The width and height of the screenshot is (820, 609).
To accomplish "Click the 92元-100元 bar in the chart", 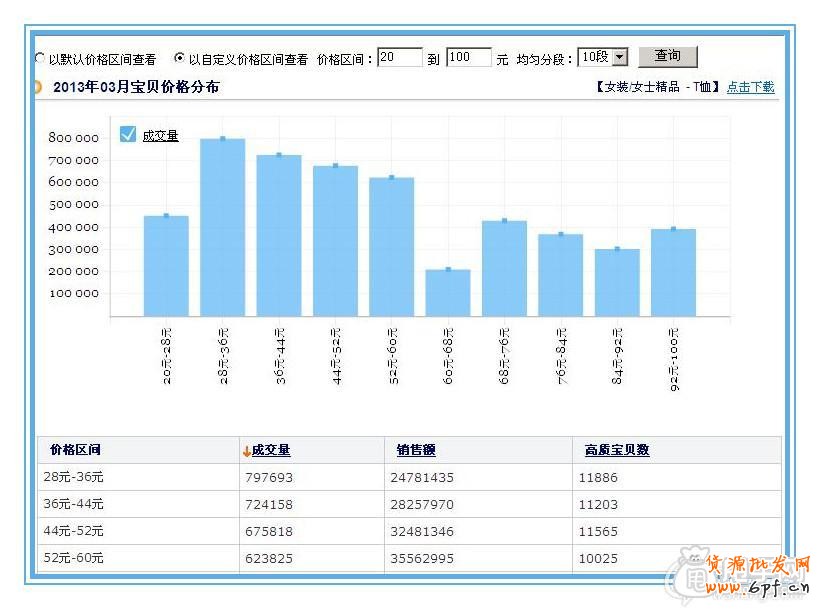I will click(673, 273).
